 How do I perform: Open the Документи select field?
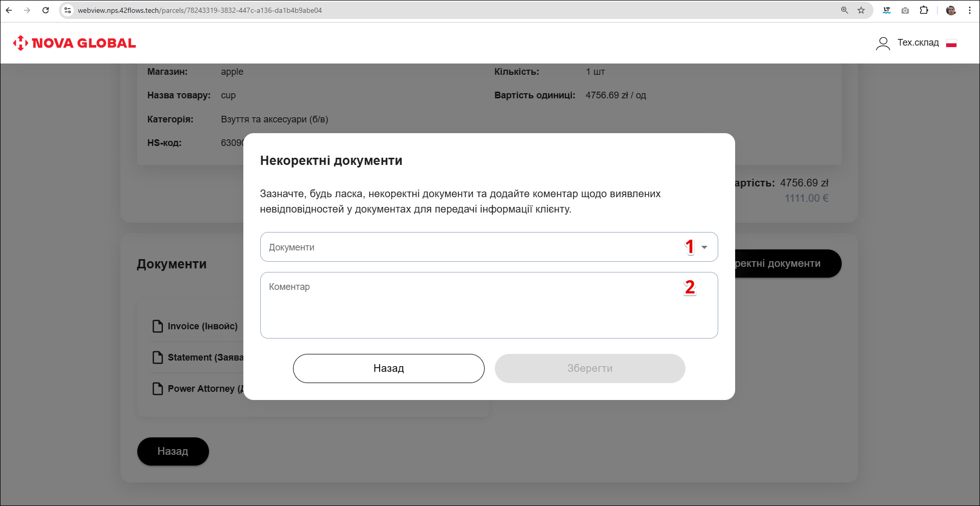pyautogui.click(x=461, y=247)
